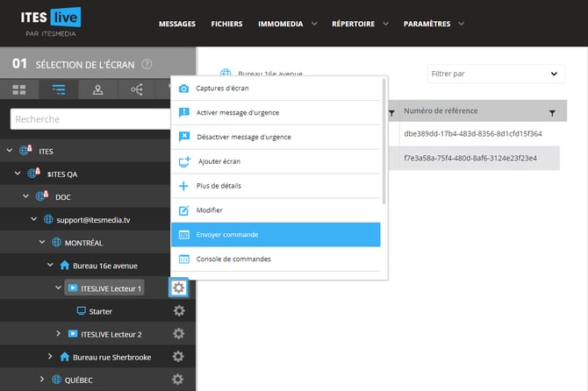Open gear settings for Starter screen
This screenshot has height=391, width=588.
click(x=179, y=311)
